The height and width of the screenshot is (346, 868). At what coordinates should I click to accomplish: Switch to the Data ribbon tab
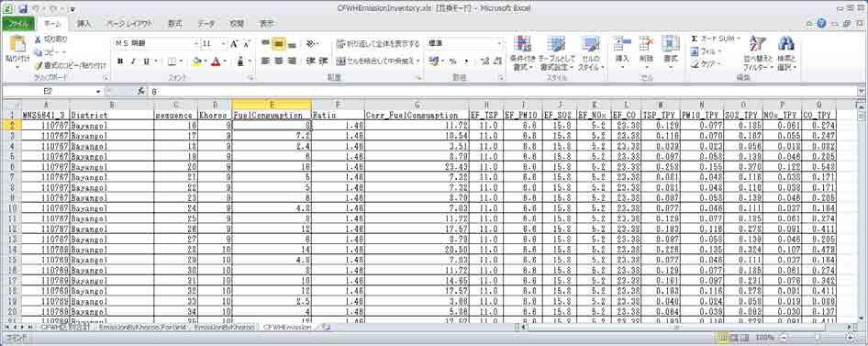click(206, 24)
